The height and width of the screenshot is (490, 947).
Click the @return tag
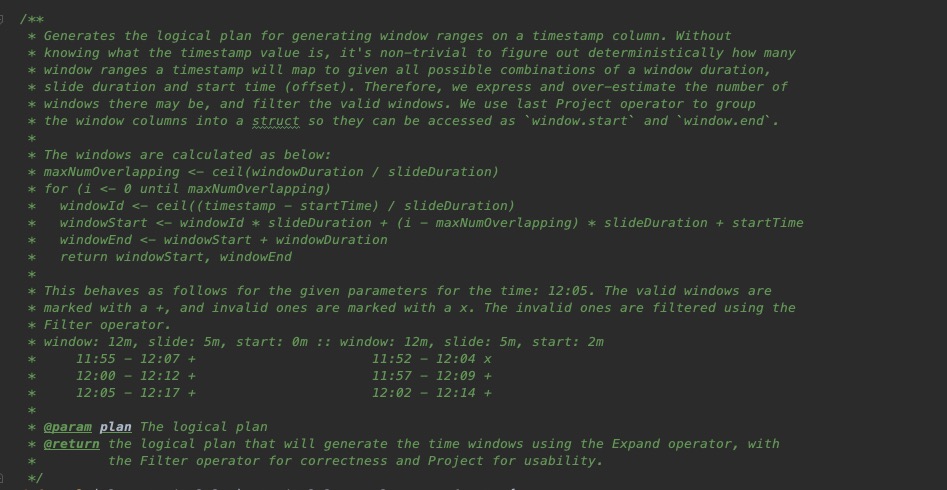[x=71, y=444]
